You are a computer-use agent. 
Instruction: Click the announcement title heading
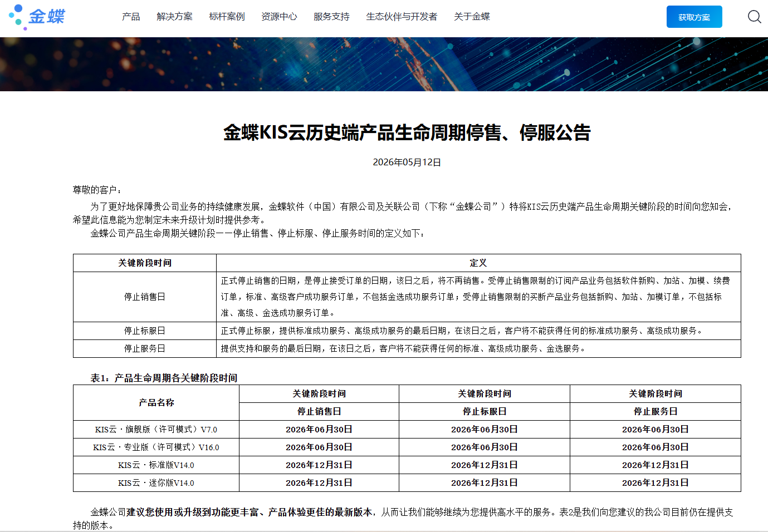[407, 132]
